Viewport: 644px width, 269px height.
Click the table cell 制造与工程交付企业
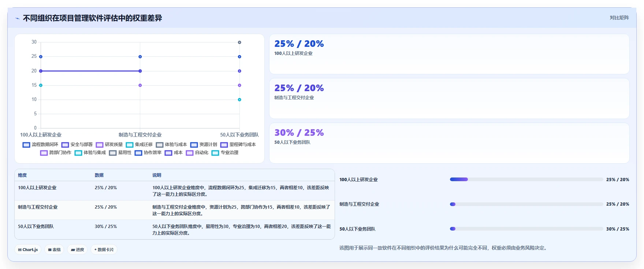click(x=38, y=207)
